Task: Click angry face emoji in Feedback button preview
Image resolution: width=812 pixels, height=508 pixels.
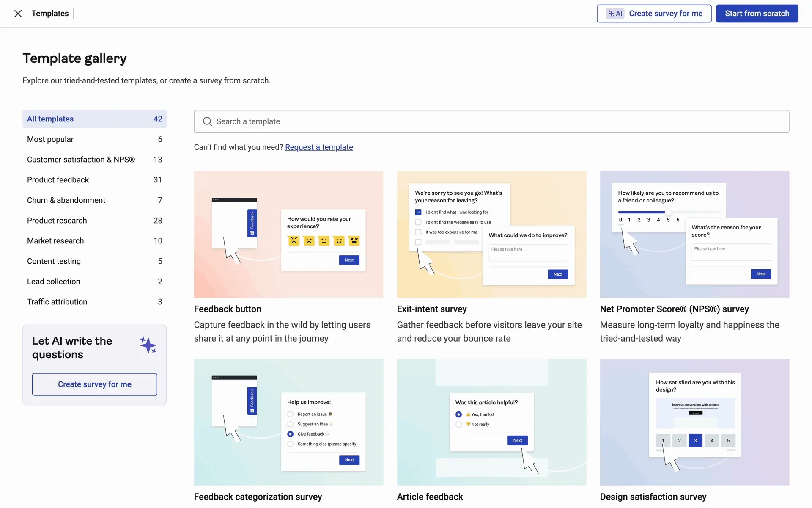Action: (294, 241)
